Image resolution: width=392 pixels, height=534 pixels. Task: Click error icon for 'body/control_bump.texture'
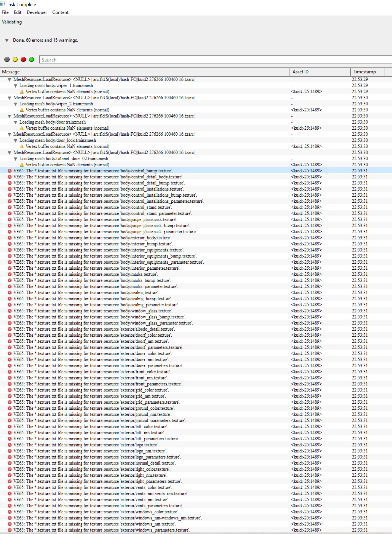10,171
